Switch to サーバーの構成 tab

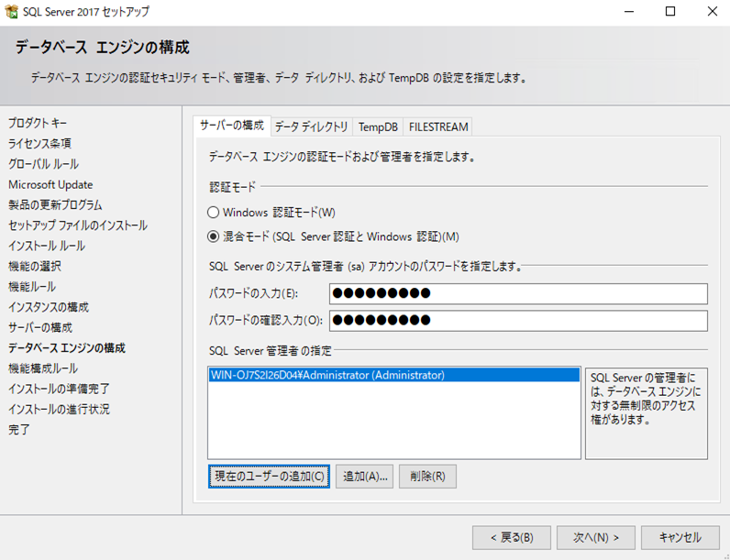(232, 126)
